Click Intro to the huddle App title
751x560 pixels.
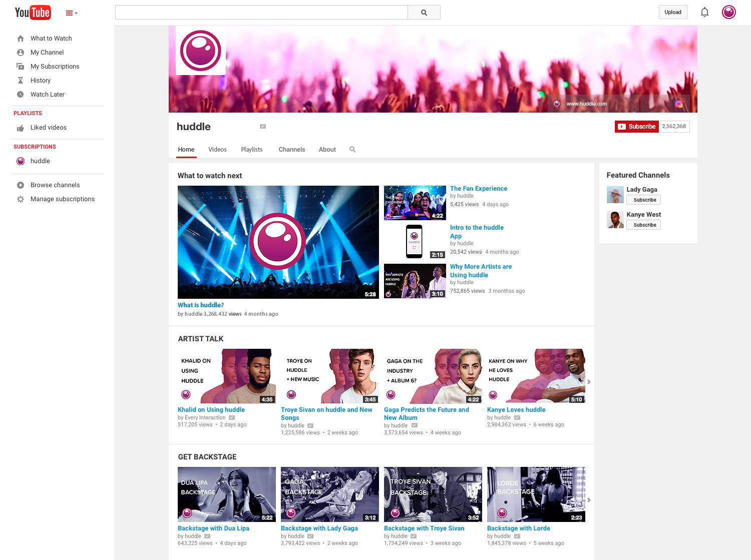pyautogui.click(x=477, y=232)
